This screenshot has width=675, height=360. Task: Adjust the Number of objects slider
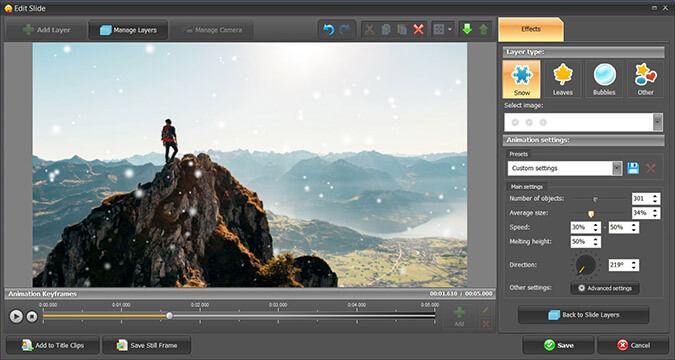pos(595,199)
